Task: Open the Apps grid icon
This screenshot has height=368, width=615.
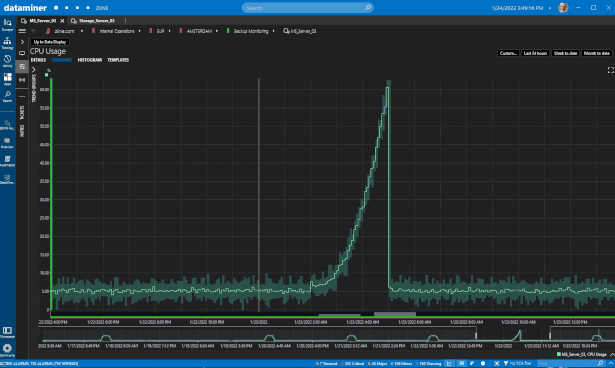Action: click(7, 79)
